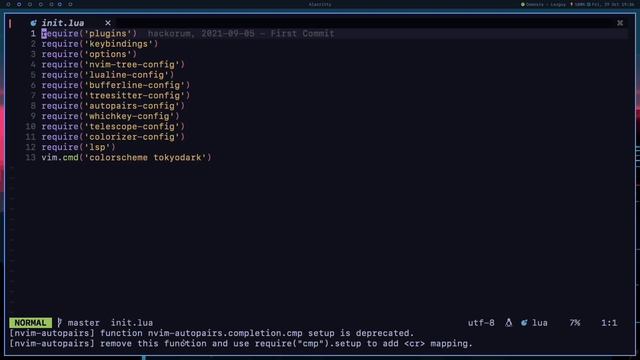Click the lua filetype label in statusline

pos(540,323)
